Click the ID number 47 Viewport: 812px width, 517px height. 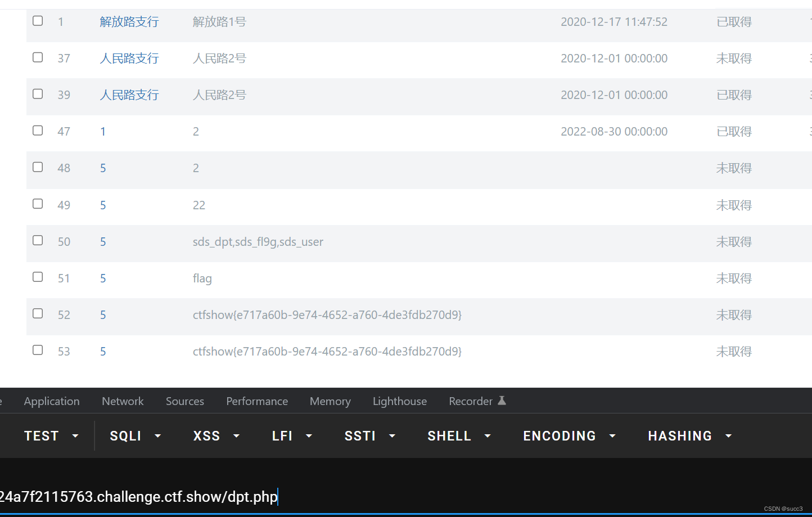(x=64, y=132)
